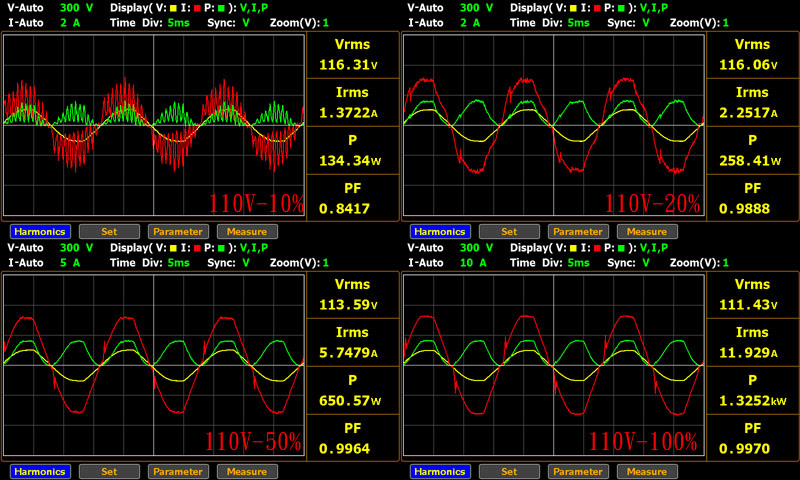The image size is (800, 480).
Task: Select power reading 134.34W
Action: tap(350, 161)
